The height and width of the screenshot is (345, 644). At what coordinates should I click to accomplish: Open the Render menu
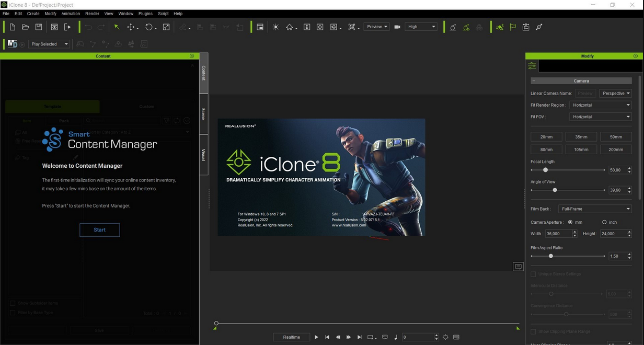pyautogui.click(x=92, y=14)
